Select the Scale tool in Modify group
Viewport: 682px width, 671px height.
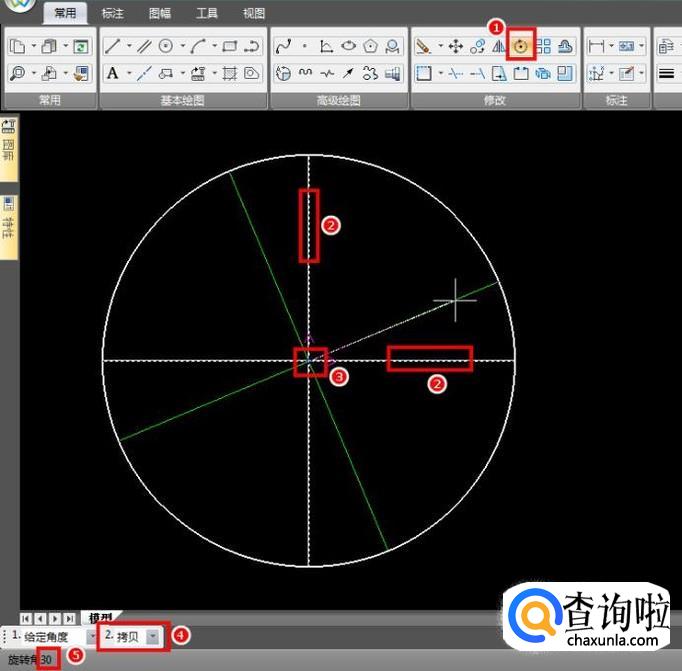564,73
